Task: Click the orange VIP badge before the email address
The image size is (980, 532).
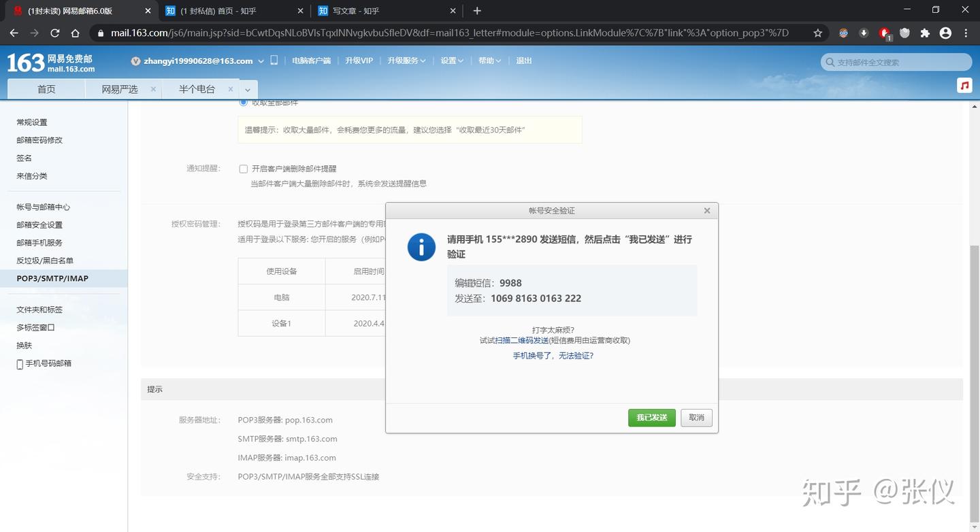Action: coord(135,61)
